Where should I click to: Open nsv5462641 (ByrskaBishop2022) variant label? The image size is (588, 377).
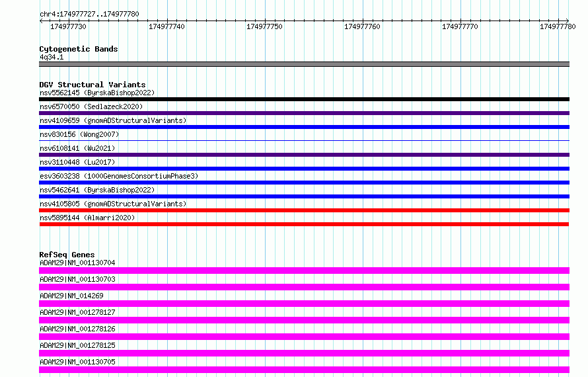coord(97,190)
